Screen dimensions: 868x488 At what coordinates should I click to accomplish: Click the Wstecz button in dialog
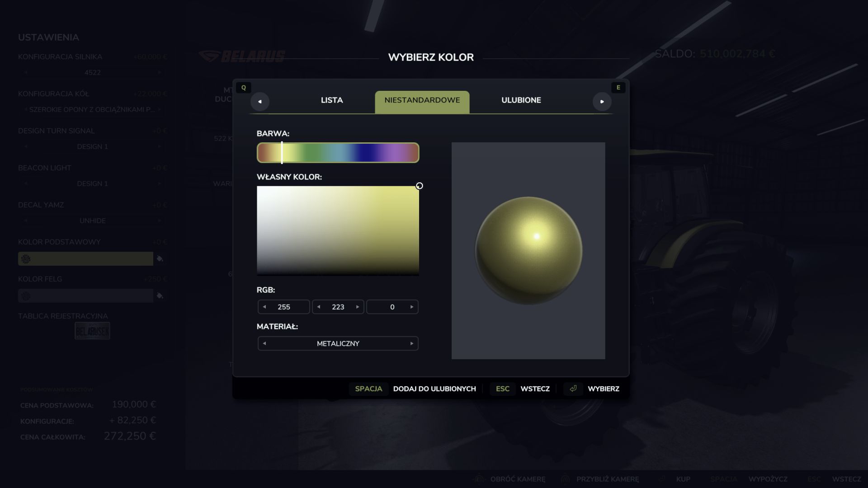pyautogui.click(x=535, y=389)
